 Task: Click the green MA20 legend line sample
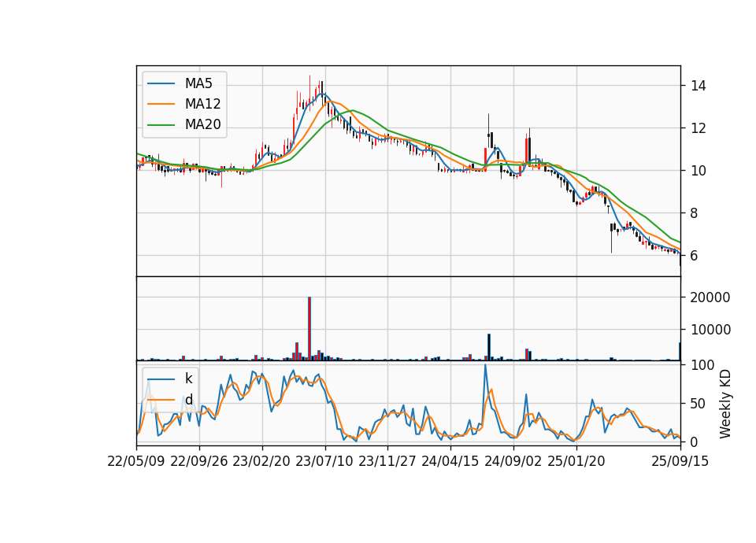coord(161,124)
